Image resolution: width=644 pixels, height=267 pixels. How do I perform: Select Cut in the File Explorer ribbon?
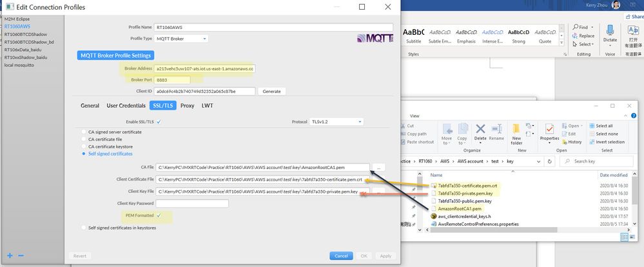[407, 126]
